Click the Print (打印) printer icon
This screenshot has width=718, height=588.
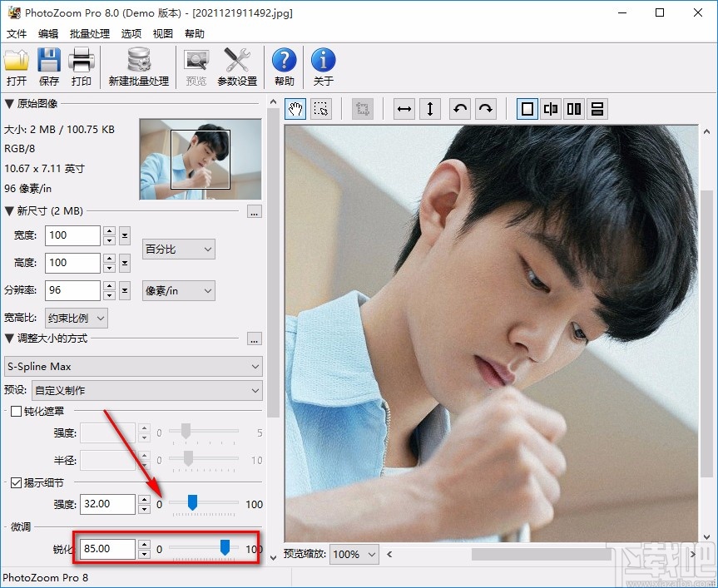[x=81, y=61]
